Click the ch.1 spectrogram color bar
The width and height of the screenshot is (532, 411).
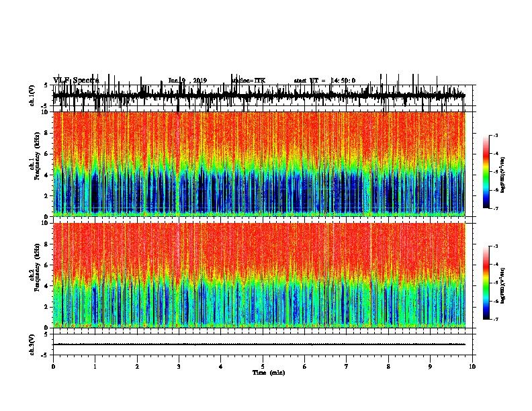(x=486, y=172)
